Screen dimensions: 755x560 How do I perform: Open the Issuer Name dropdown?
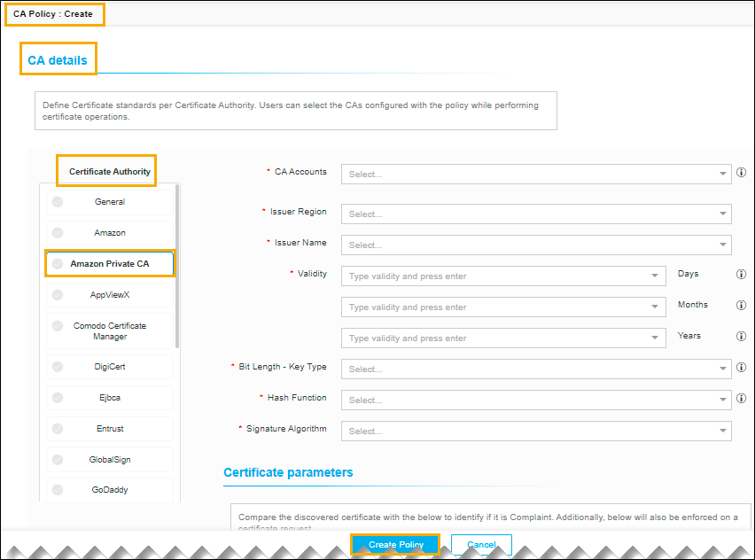click(536, 245)
